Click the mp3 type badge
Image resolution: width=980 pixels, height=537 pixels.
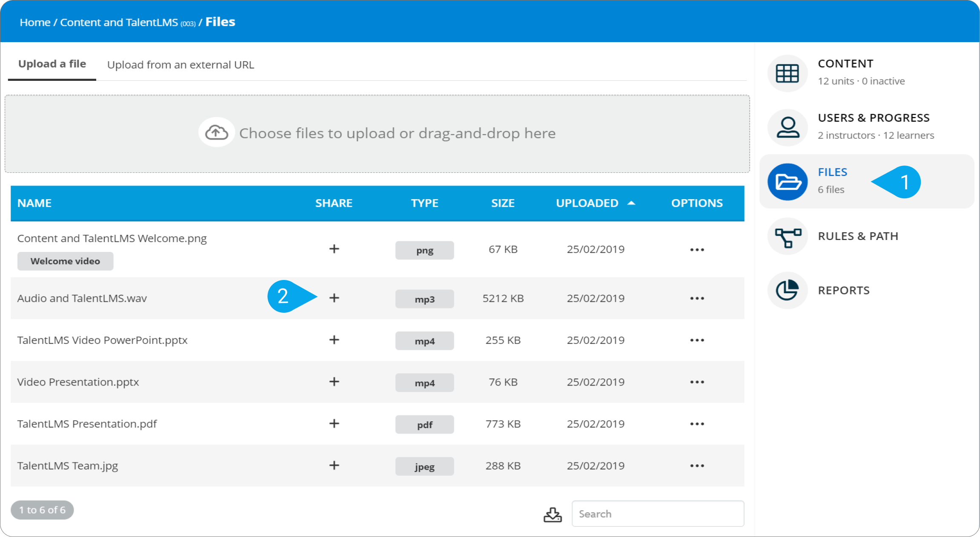tap(424, 299)
